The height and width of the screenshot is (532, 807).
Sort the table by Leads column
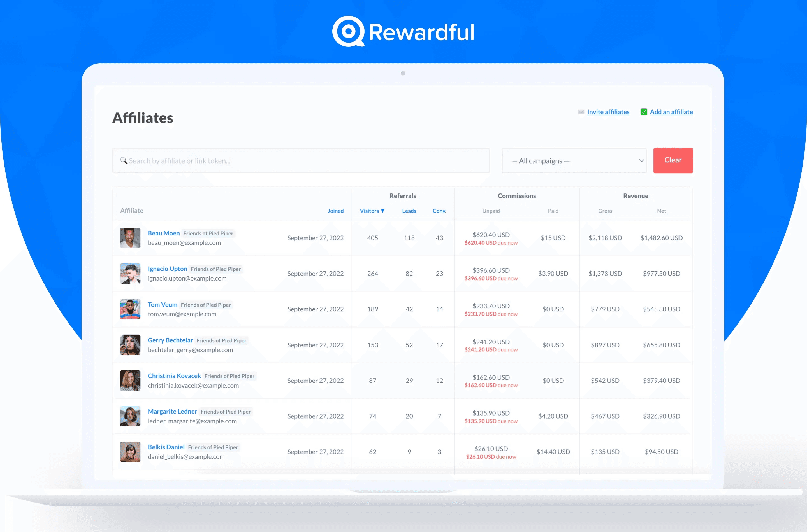409,211
